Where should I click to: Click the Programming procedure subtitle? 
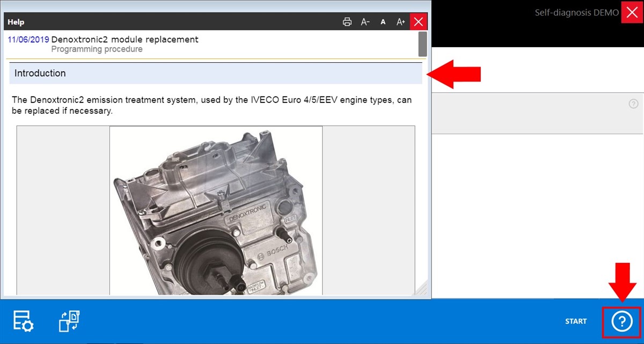[97, 49]
